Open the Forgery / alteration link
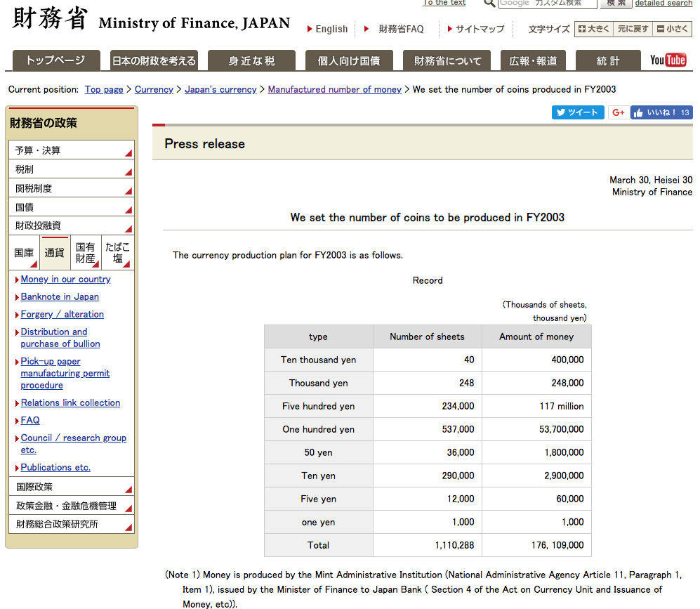Image resolution: width=700 pixels, height=609 pixels. [x=62, y=314]
